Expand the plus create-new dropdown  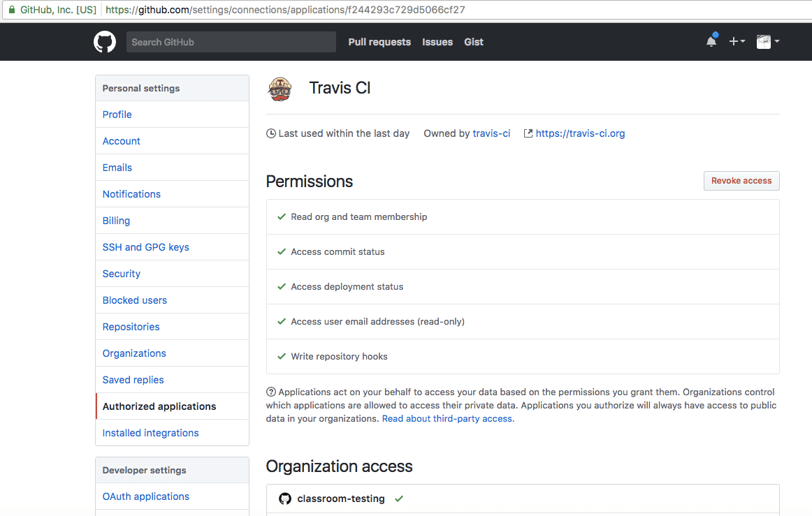click(x=737, y=42)
